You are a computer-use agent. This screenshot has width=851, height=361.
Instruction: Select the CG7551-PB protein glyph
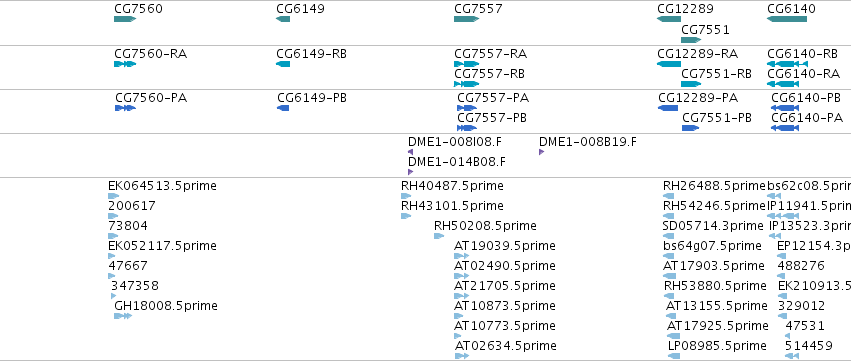tap(690, 128)
